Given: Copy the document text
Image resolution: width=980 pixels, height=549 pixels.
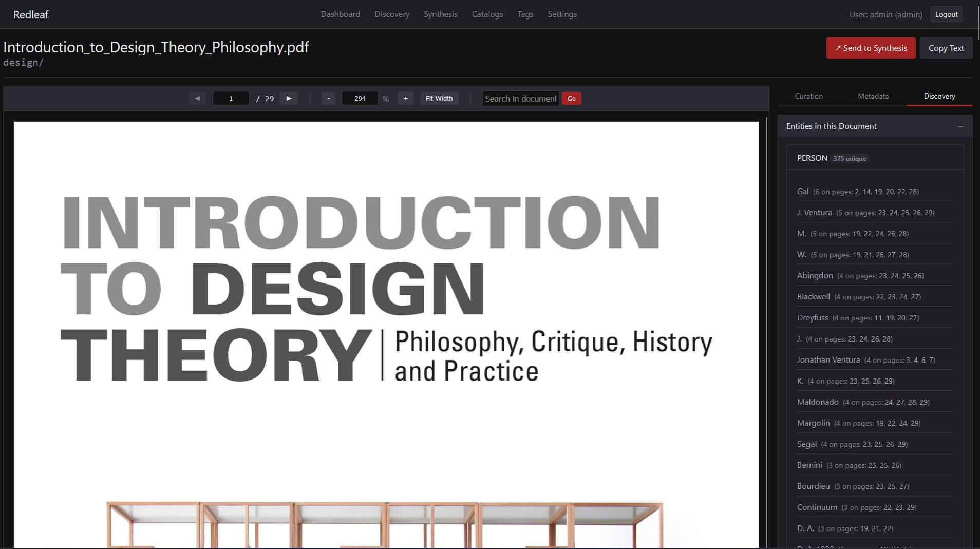Looking at the screenshot, I should 946,48.
